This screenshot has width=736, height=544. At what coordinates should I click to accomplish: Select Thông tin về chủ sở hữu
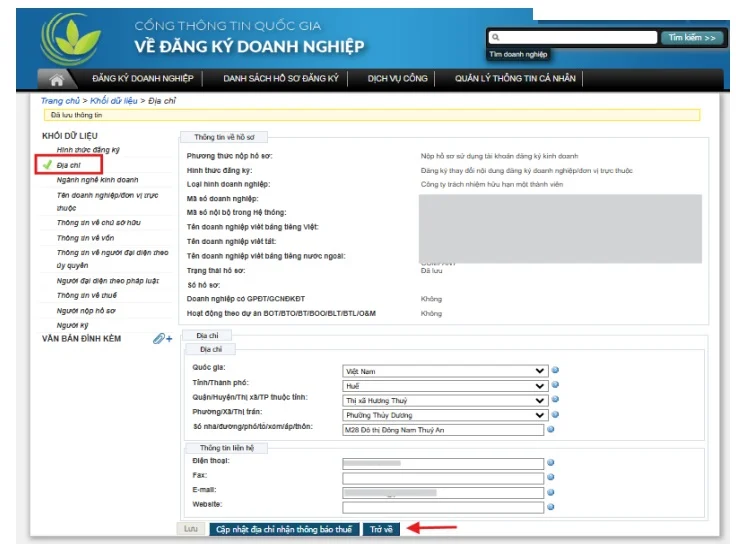[x=99, y=222]
